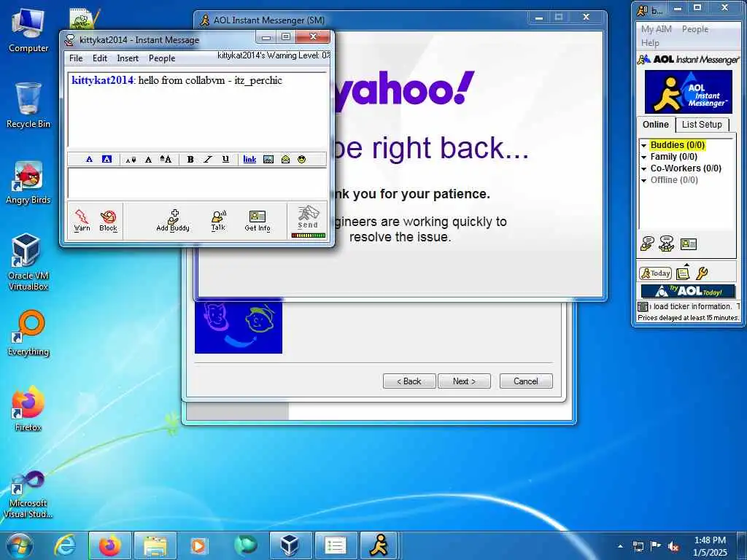Viewport: 747px width, 560px height.
Task: Switch to the List Setup tab
Action: click(x=702, y=124)
